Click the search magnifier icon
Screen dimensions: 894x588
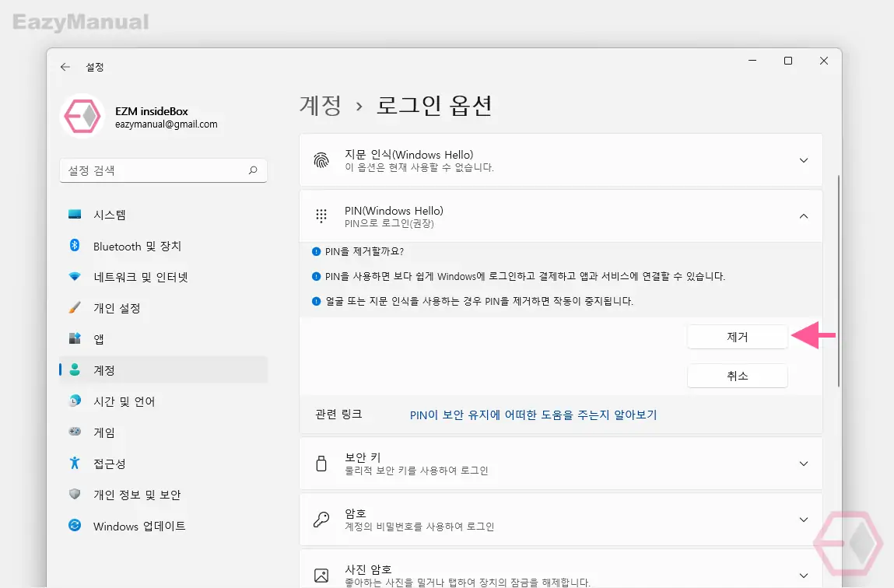tap(253, 170)
